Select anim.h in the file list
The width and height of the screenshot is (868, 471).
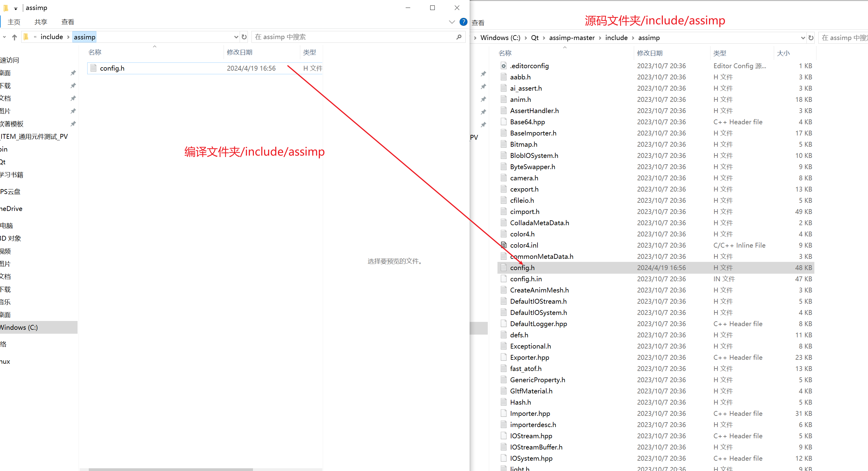[656, 99]
